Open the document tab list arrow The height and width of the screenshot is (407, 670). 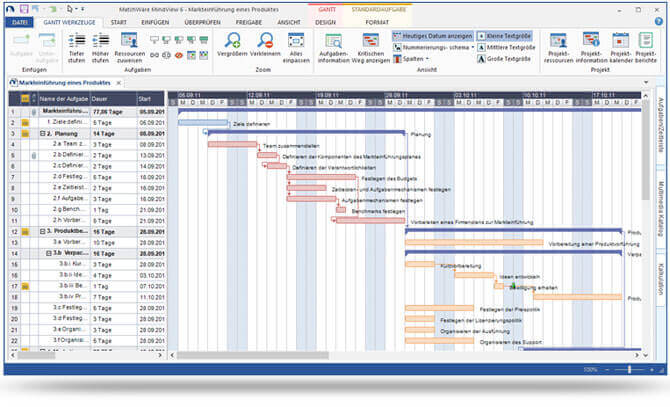pyautogui.click(x=646, y=82)
